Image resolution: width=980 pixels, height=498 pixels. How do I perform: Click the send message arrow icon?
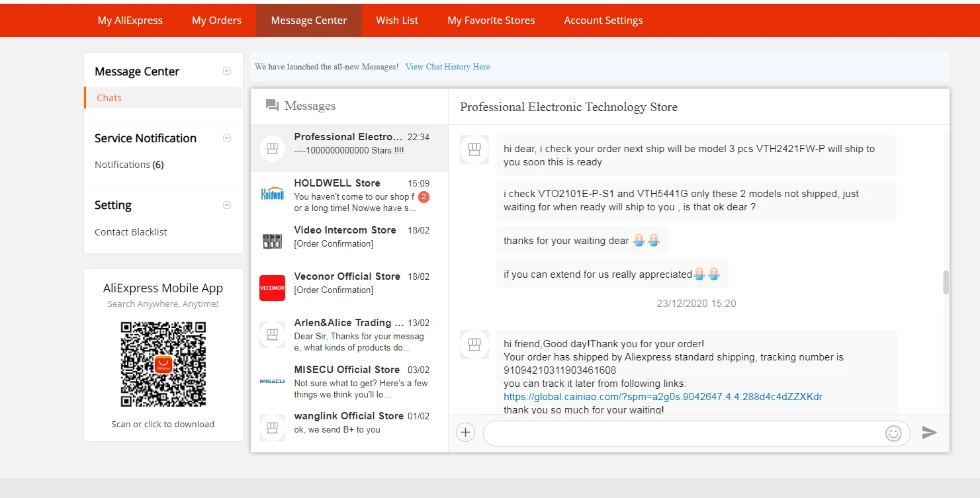point(930,433)
